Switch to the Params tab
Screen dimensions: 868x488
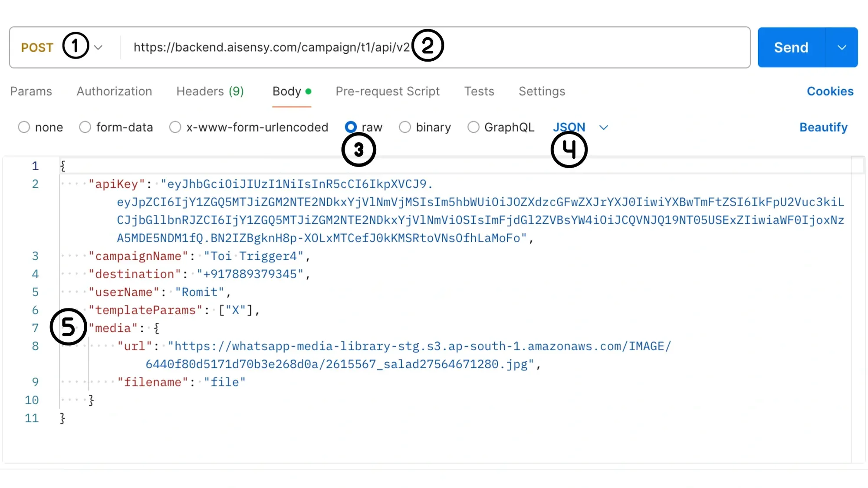31,91
